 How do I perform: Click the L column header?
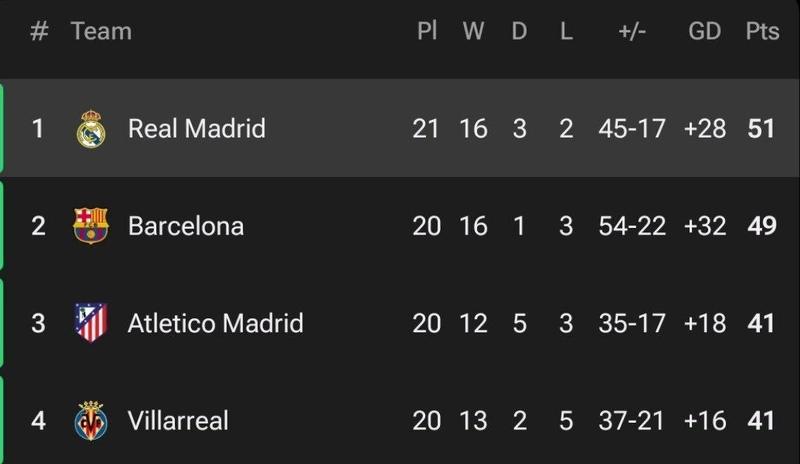[566, 32]
